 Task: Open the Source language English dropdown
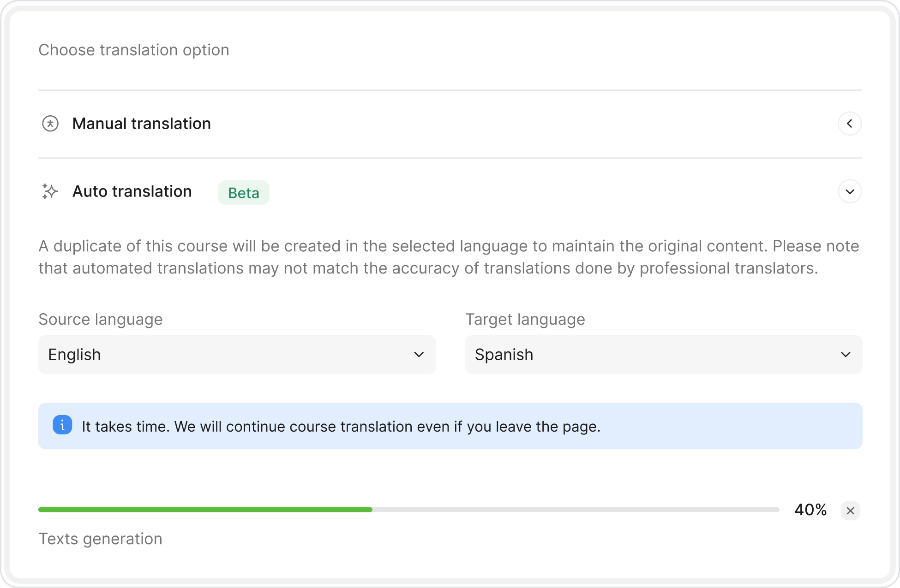236,355
